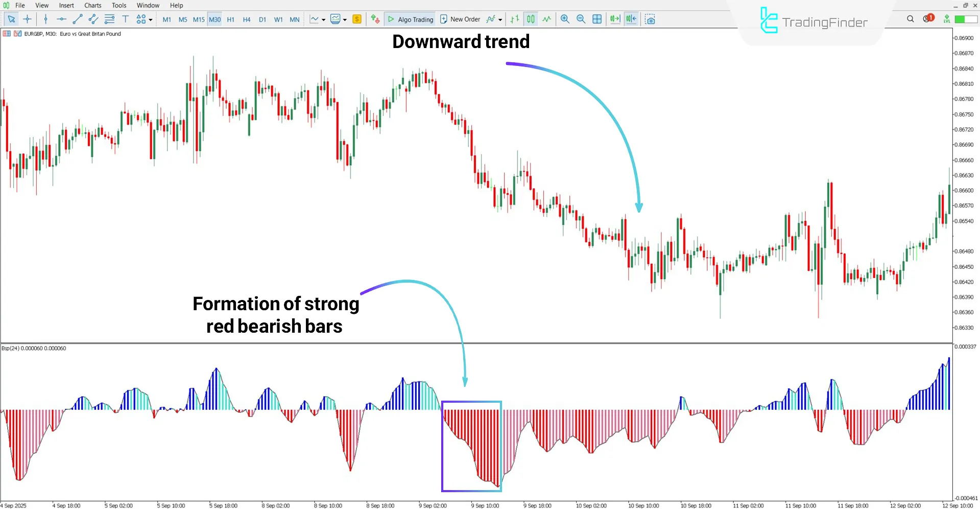Open the search magnifier in the top right
The height and width of the screenshot is (509, 980).
911,18
